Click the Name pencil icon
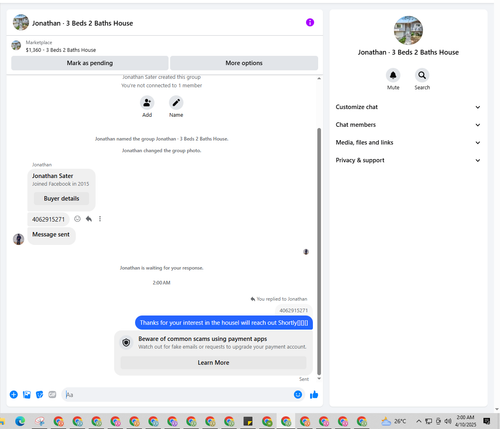 coord(176,103)
